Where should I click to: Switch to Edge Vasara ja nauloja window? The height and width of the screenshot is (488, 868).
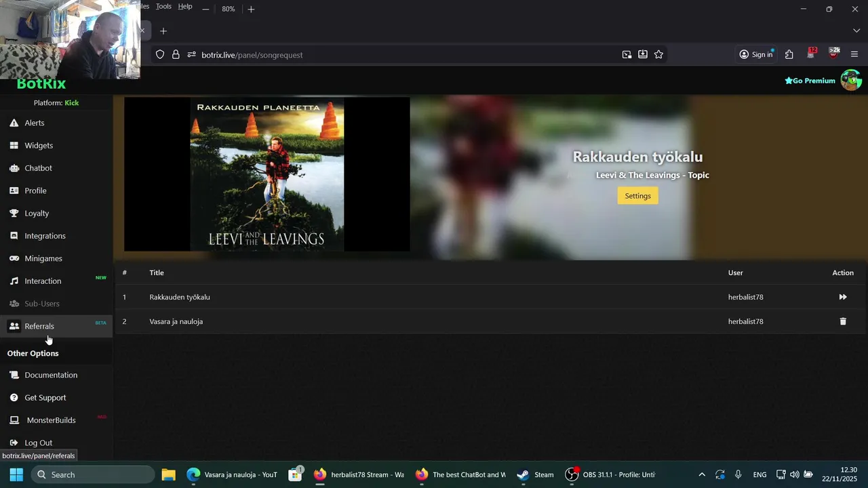(x=231, y=474)
